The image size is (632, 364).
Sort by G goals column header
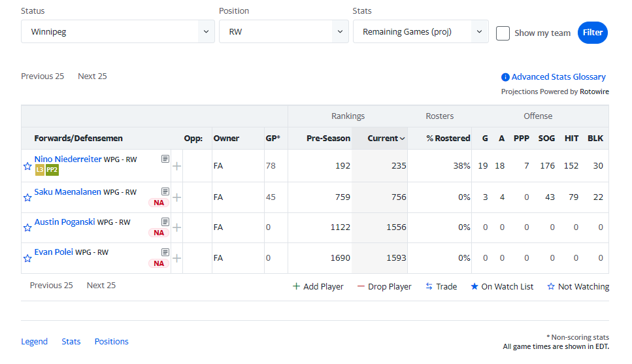pos(485,139)
